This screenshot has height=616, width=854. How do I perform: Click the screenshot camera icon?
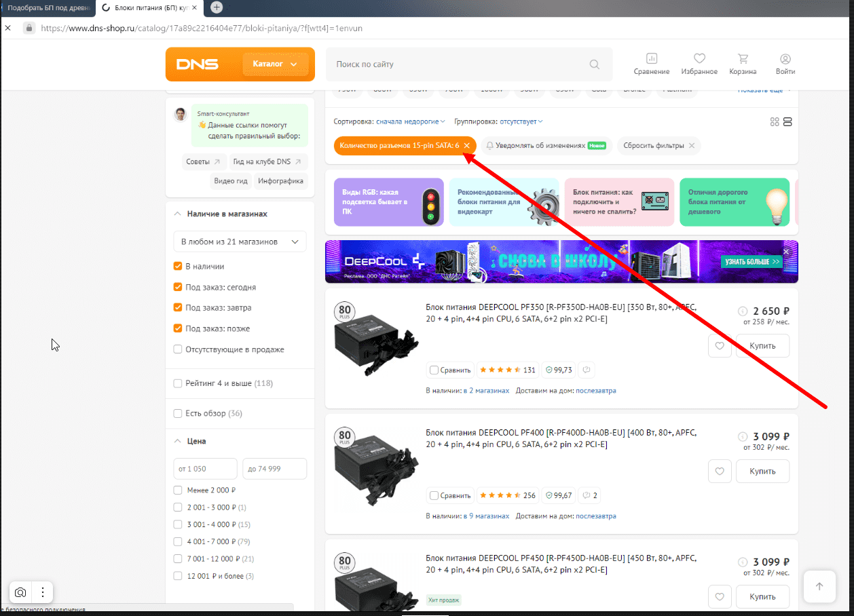click(x=20, y=592)
